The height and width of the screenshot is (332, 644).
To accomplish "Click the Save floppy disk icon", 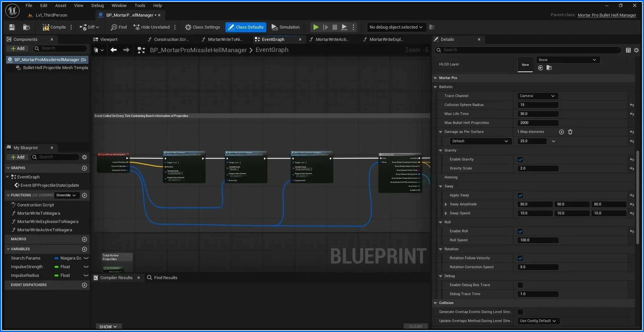I will (x=12, y=27).
